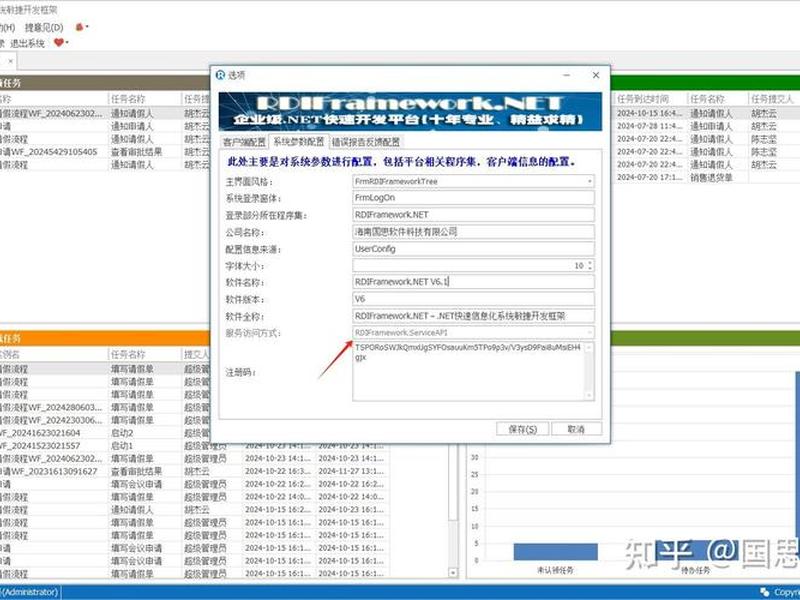Click 任务提交人 column header in right table
Image resolution: width=800 pixels, height=600 pixels.
[773, 99]
